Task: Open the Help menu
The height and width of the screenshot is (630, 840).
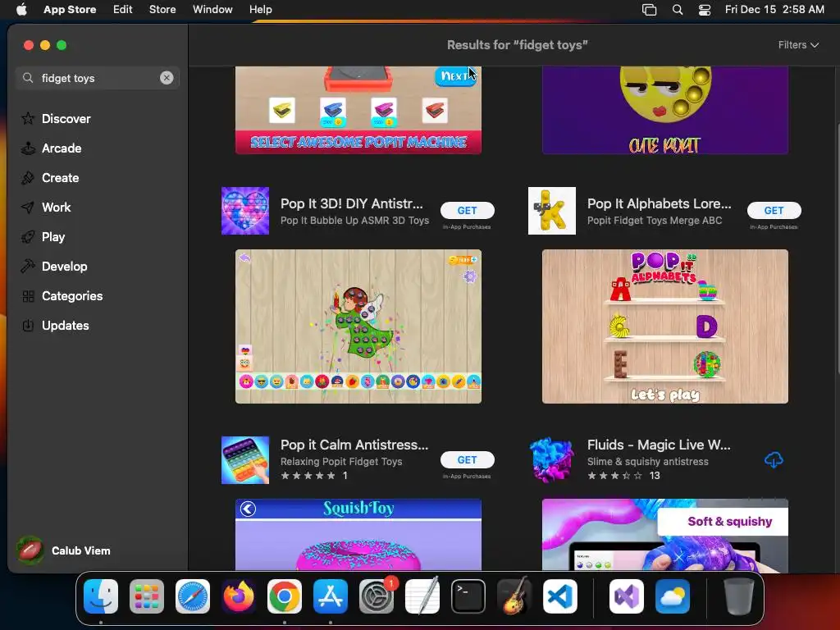Action: click(x=260, y=9)
